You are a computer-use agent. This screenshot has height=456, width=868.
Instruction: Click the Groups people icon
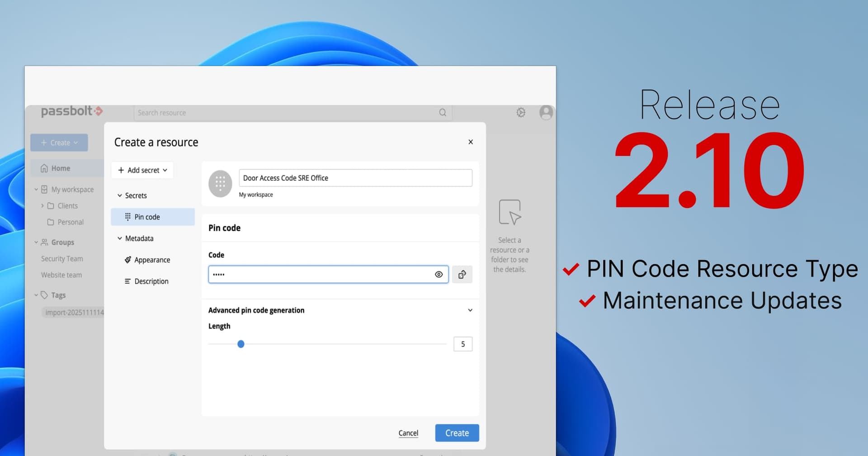(44, 242)
